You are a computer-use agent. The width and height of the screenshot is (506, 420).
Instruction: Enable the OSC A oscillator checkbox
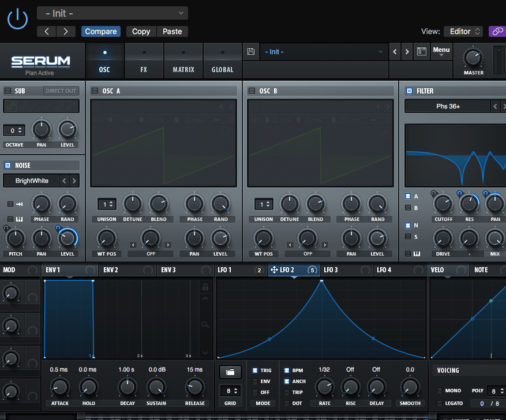(x=95, y=91)
